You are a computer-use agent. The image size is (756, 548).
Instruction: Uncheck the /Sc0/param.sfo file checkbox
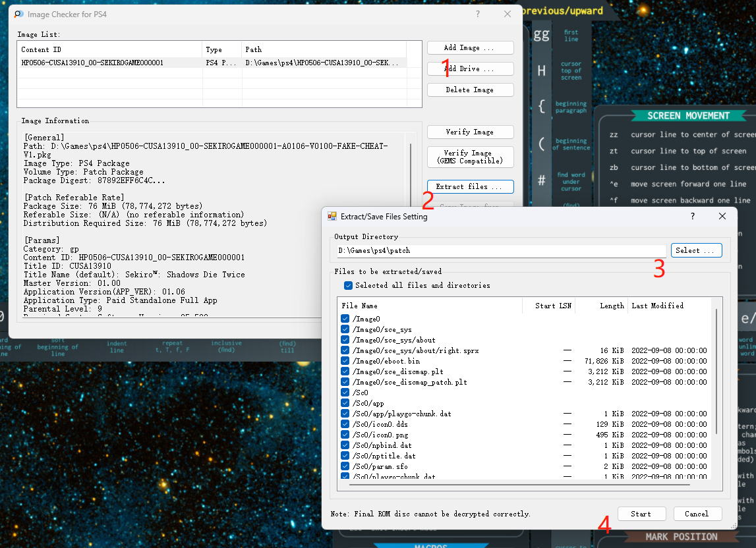[x=345, y=466]
